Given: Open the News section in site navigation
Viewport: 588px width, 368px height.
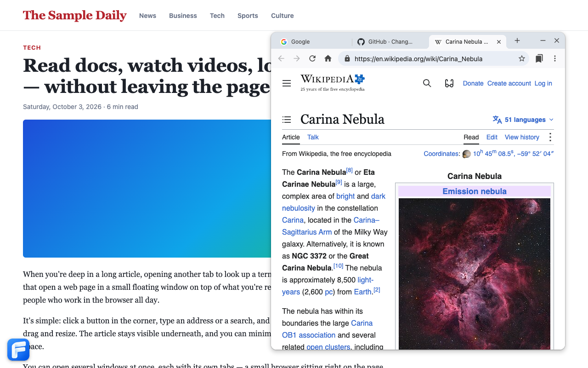Looking at the screenshot, I should [148, 16].
